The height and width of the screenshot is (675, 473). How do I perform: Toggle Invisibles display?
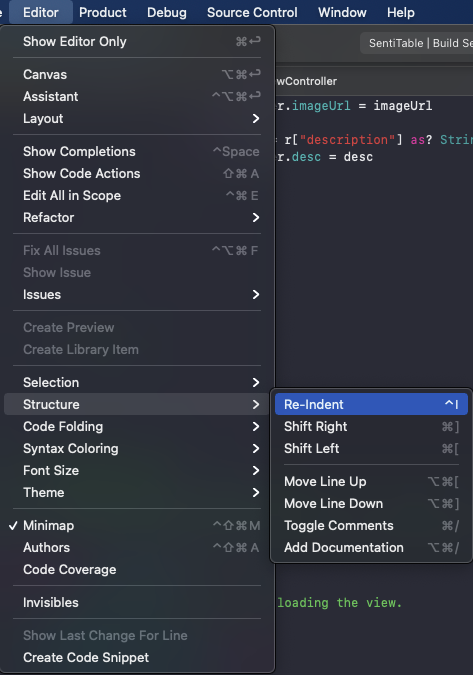point(139,602)
